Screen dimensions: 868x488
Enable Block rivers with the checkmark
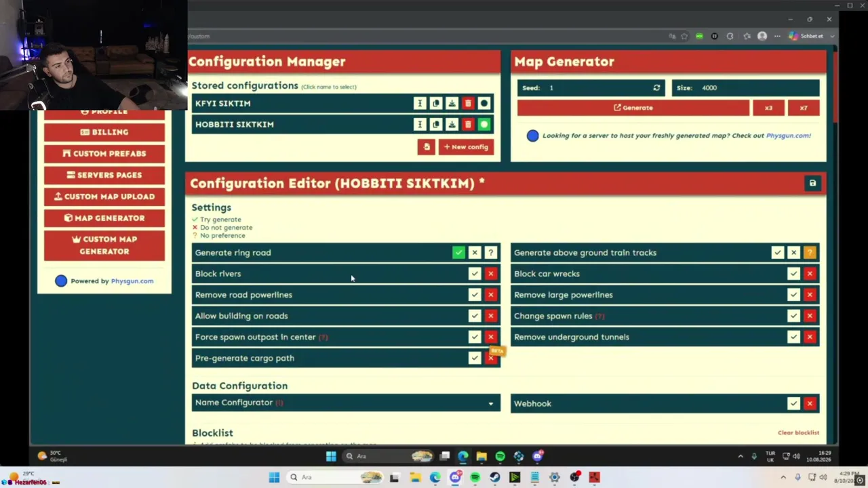coord(475,274)
